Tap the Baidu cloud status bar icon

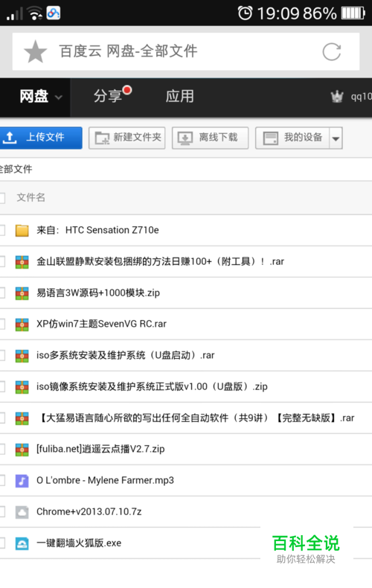click(x=54, y=13)
